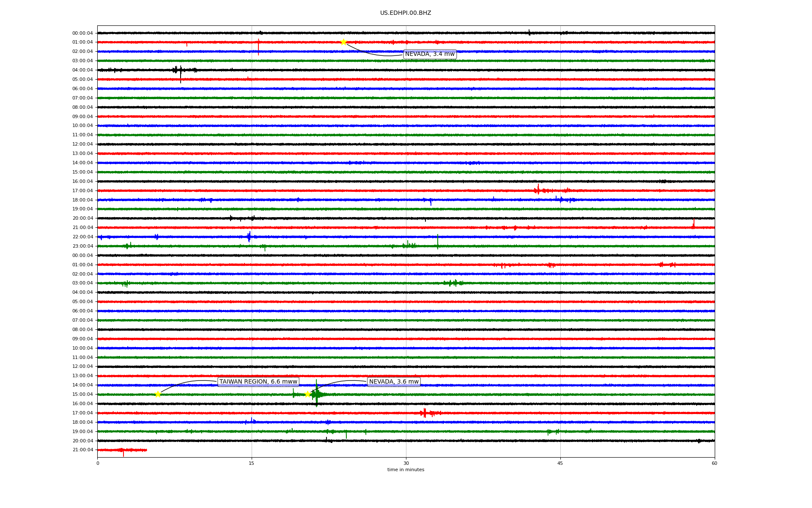
Task: Click the NEVADA, 3.6 mw annotation label
Action: click(394, 382)
